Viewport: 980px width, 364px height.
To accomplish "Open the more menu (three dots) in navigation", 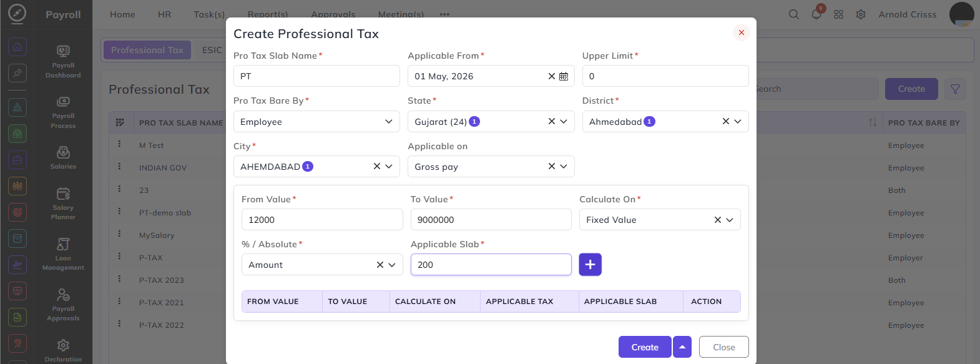I will tap(444, 14).
